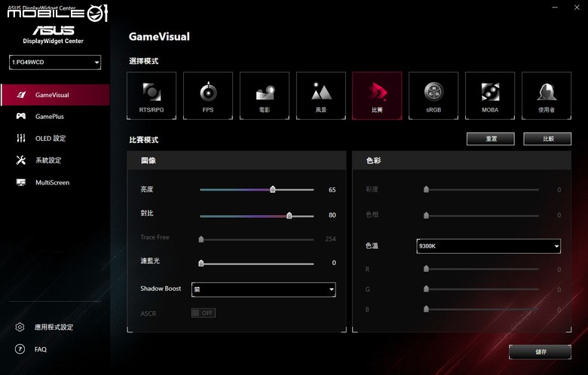
Task: Click the 色相 hue slider handle
Action: click(426, 215)
